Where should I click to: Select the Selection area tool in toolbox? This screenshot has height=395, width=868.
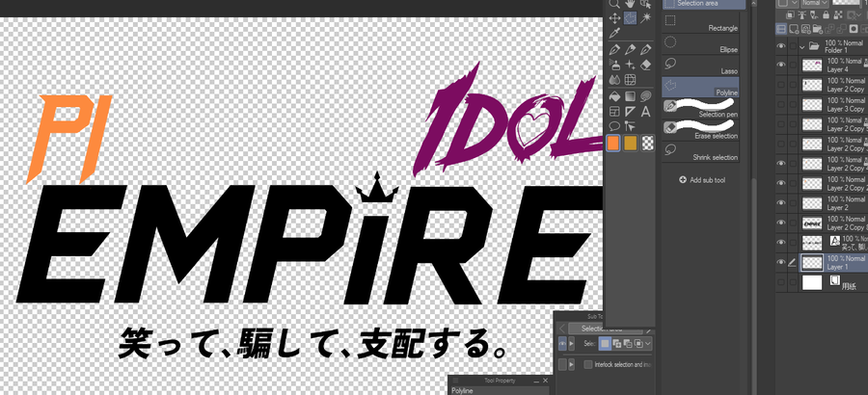pyautogui.click(x=630, y=18)
